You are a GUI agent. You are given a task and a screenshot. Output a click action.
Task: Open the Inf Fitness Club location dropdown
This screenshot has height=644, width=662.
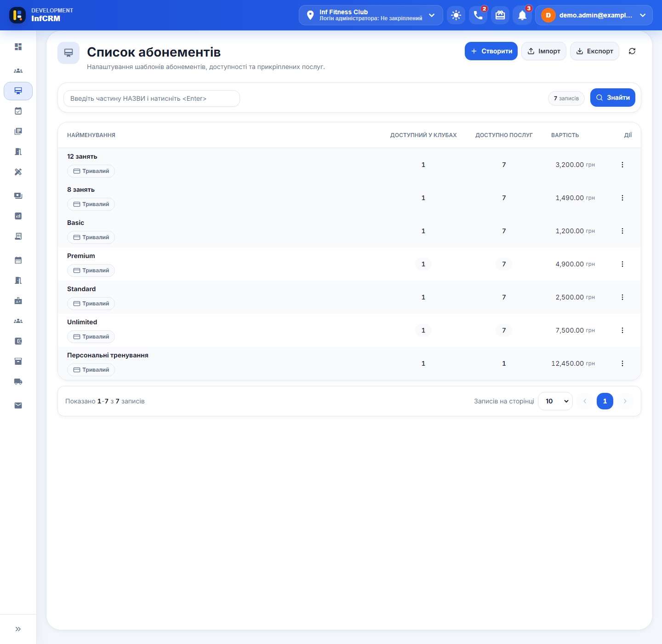tap(371, 15)
